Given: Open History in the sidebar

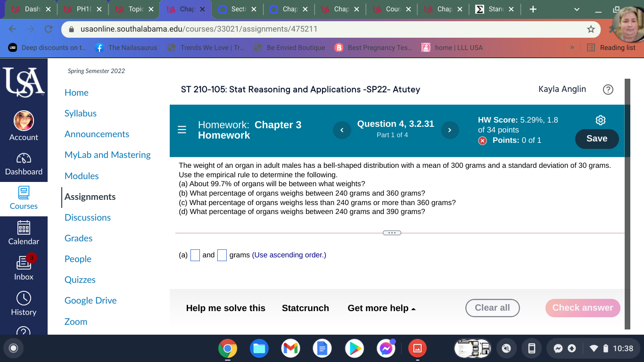Looking at the screenshot, I should [x=24, y=304].
